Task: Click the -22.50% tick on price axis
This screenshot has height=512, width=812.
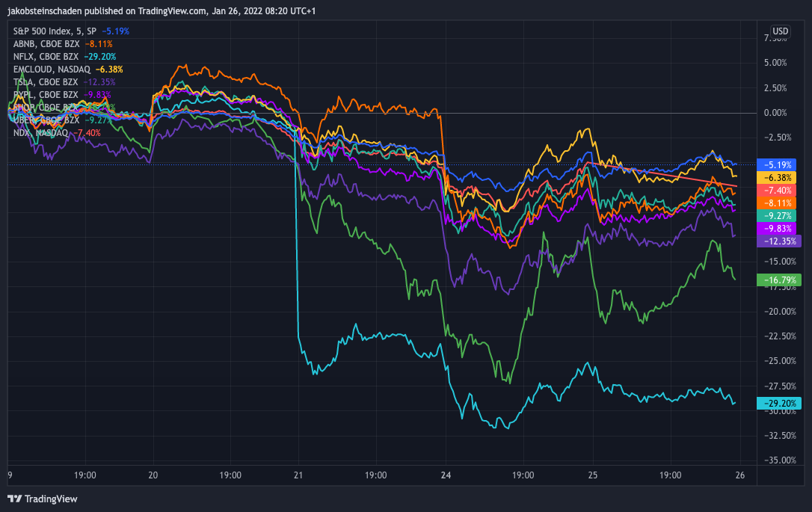Action: 780,336
